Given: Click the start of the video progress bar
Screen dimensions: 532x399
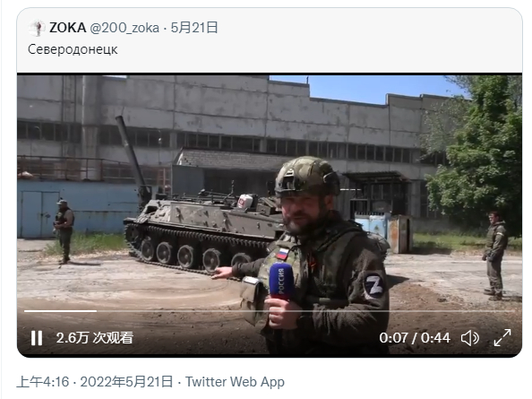Looking at the screenshot, I should coord(25,311).
